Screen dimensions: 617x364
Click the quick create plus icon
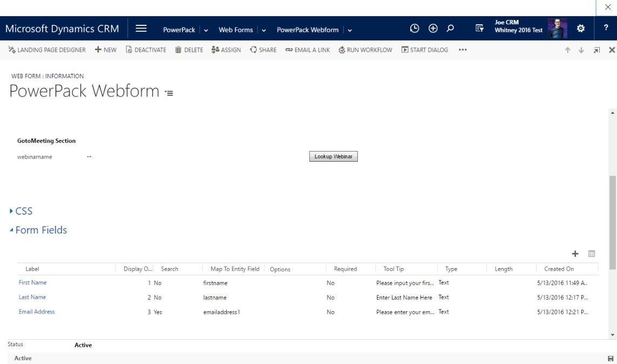(432, 29)
